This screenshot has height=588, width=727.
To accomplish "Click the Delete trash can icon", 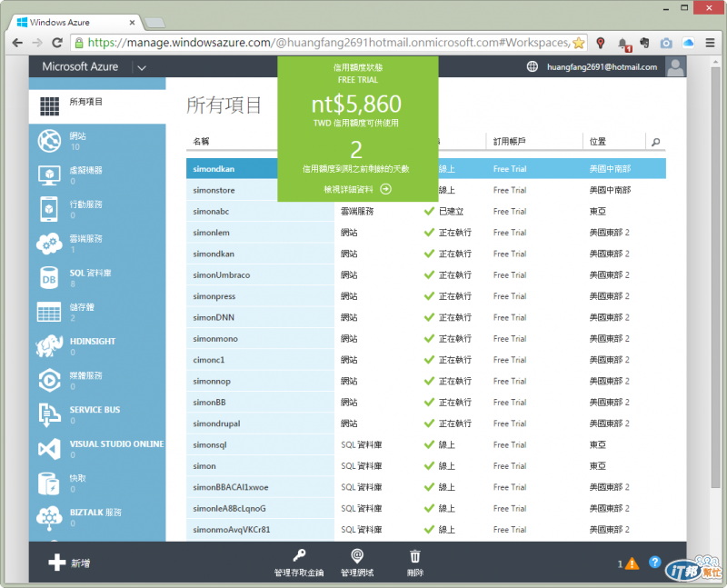I will (x=415, y=555).
